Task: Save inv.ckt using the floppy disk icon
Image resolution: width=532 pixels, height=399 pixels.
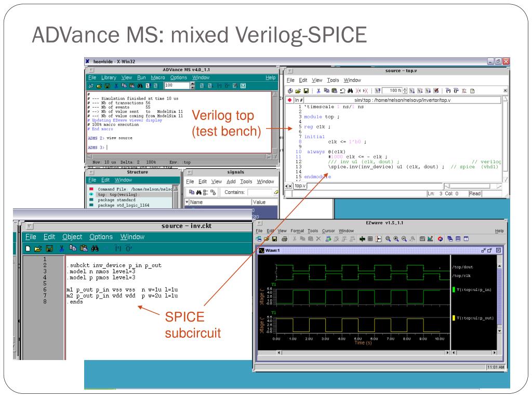Action: click(x=49, y=249)
